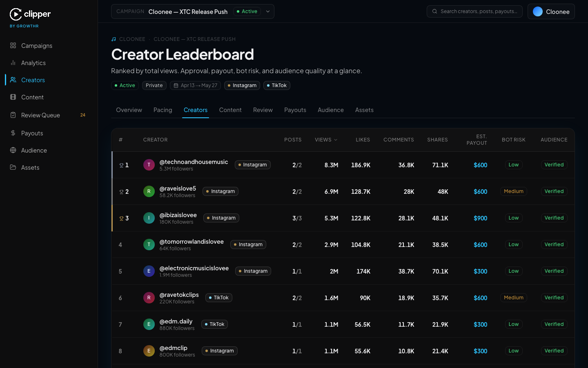588x368 pixels.
Task: Click the Bot Risk column header
Action: coord(514,140)
